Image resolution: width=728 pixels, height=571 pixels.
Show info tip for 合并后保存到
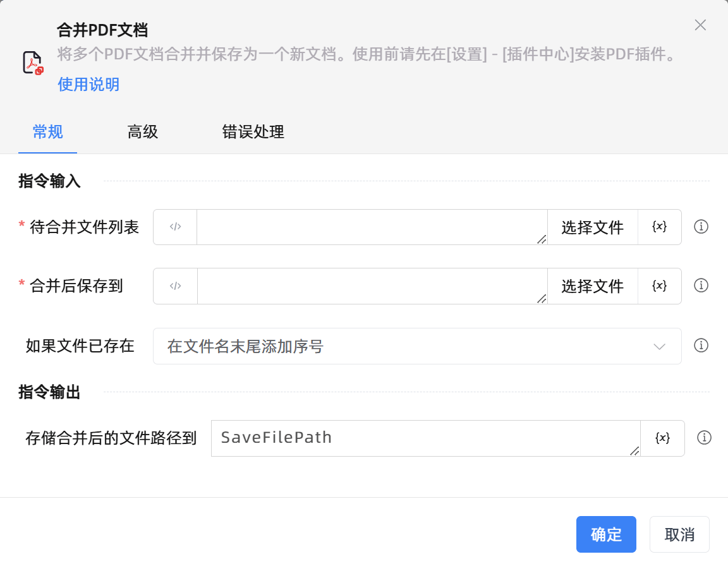tap(701, 285)
